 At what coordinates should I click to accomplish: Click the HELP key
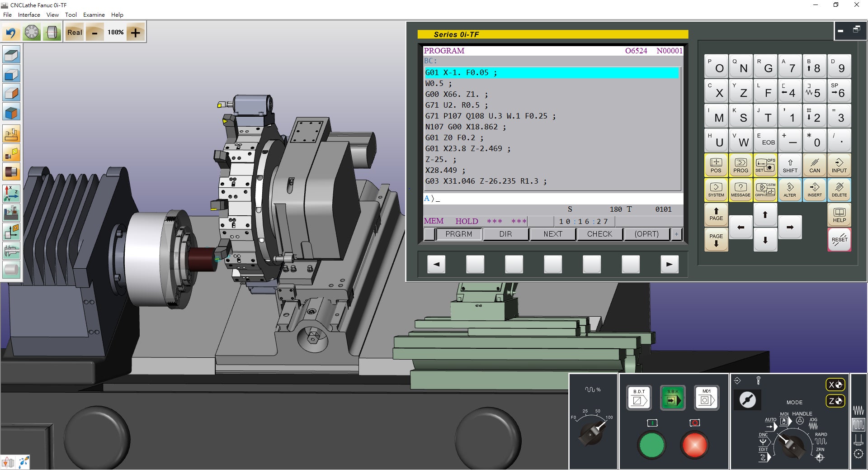[839, 214]
